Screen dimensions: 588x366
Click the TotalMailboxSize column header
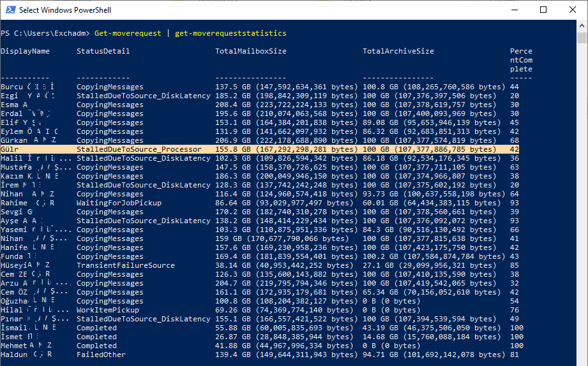(251, 51)
